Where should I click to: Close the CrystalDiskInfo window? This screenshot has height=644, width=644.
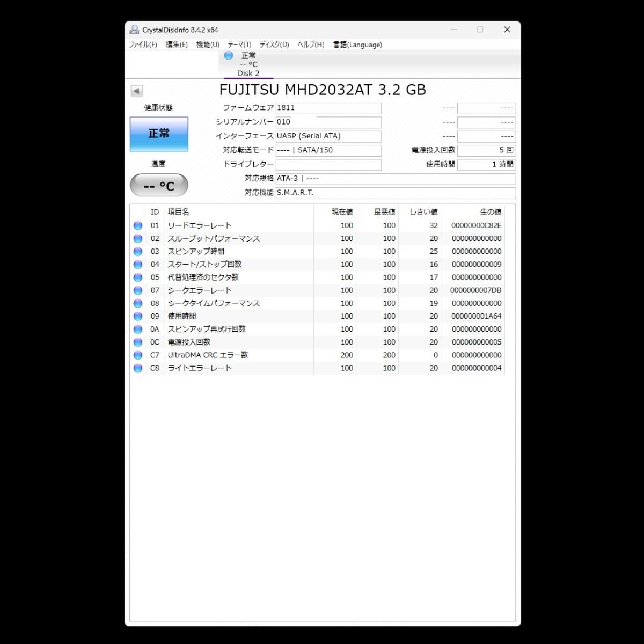(507, 30)
